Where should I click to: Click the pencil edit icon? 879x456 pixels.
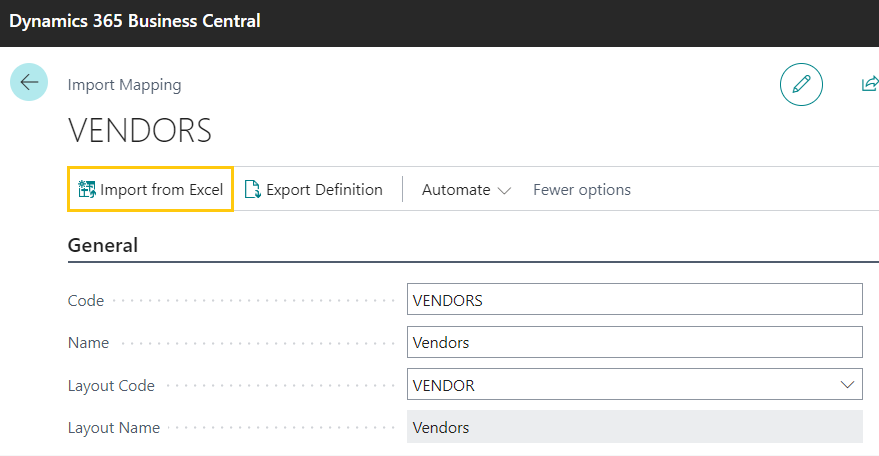[x=801, y=85]
